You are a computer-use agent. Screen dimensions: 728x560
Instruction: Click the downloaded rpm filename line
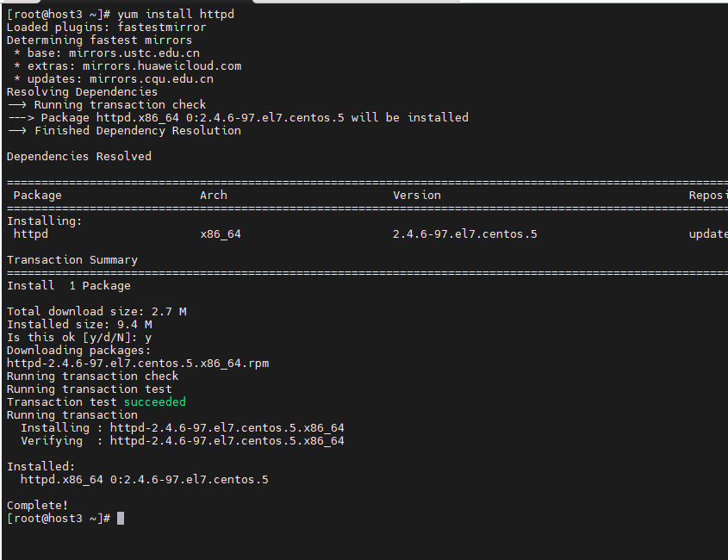pos(138,363)
